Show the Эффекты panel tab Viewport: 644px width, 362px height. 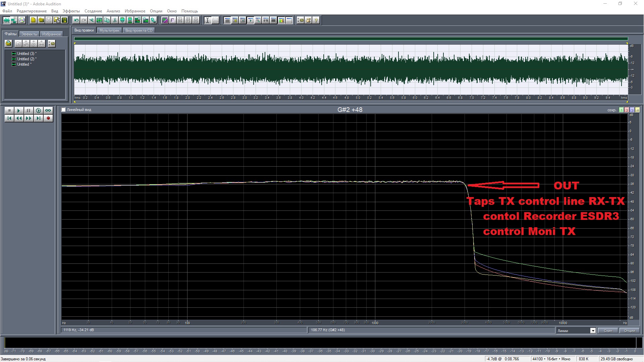point(29,34)
